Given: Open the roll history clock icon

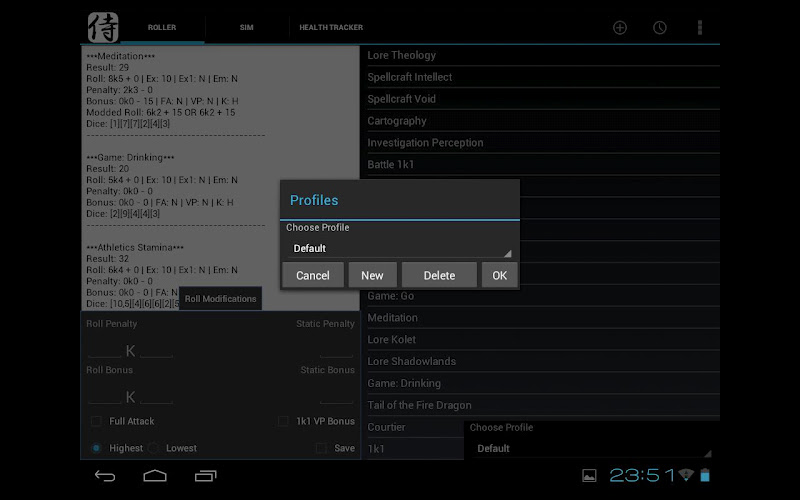Looking at the screenshot, I should [x=660, y=28].
